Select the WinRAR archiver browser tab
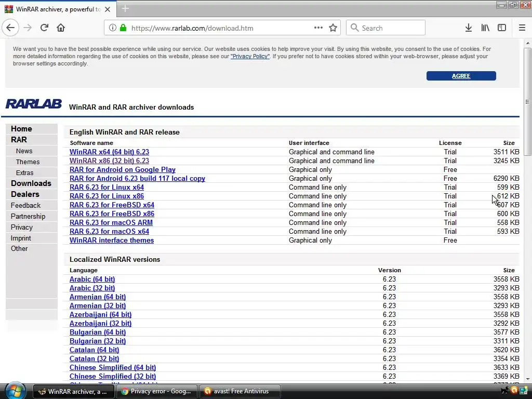 click(58, 9)
